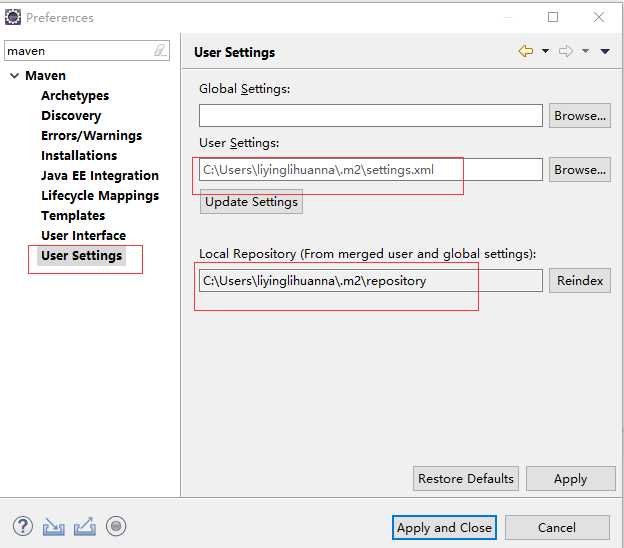624x548 pixels.
Task: Click the Update Settings button
Action: [252, 202]
